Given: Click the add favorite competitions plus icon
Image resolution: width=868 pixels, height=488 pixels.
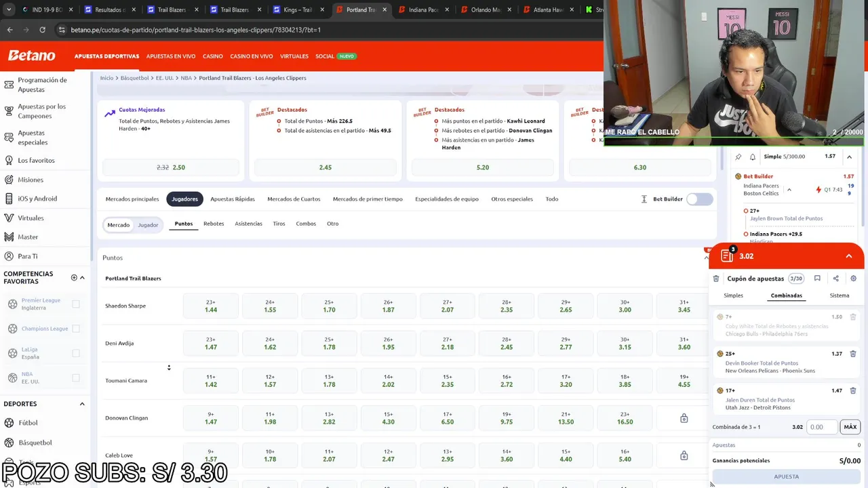Looking at the screenshot, I should pos(74,277).
